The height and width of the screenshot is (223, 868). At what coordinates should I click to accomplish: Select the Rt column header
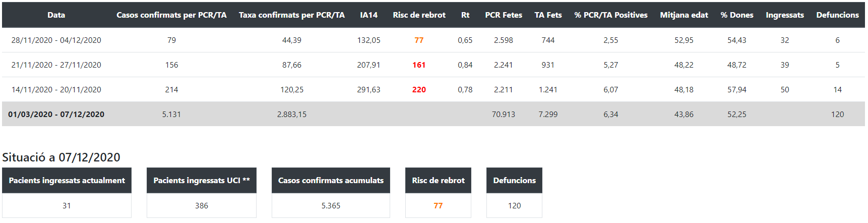[x=465, y=15]
